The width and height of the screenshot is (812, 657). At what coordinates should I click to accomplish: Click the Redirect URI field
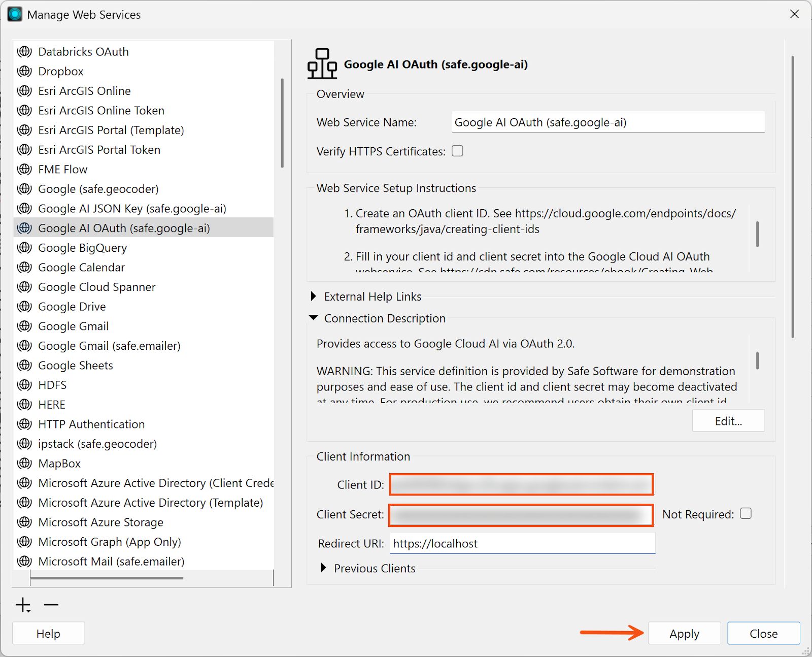(522, 543)
